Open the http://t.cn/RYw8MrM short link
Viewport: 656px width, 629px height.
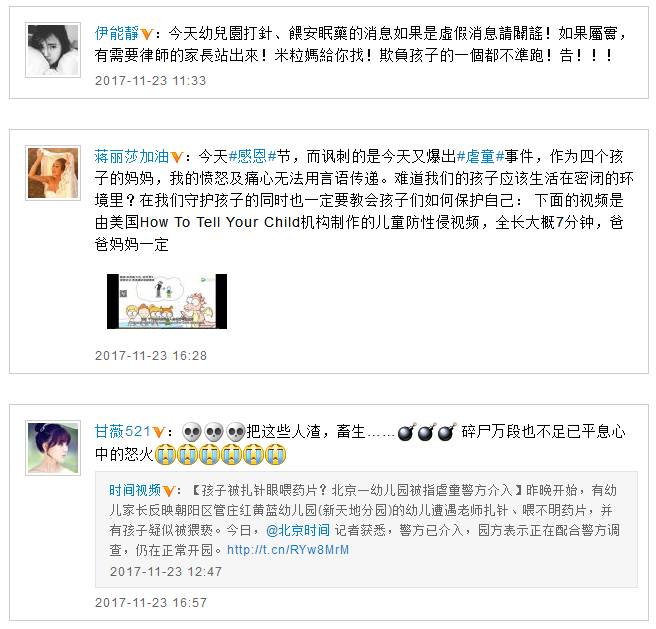[288, 550]
